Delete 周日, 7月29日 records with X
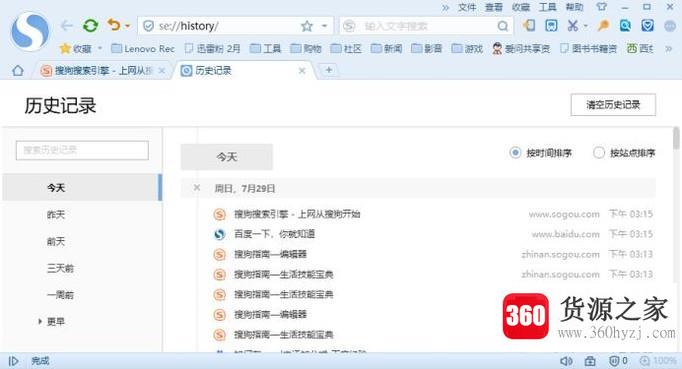Image resolution: width=682 pixels, height=369 pixels. pos(197,188)
